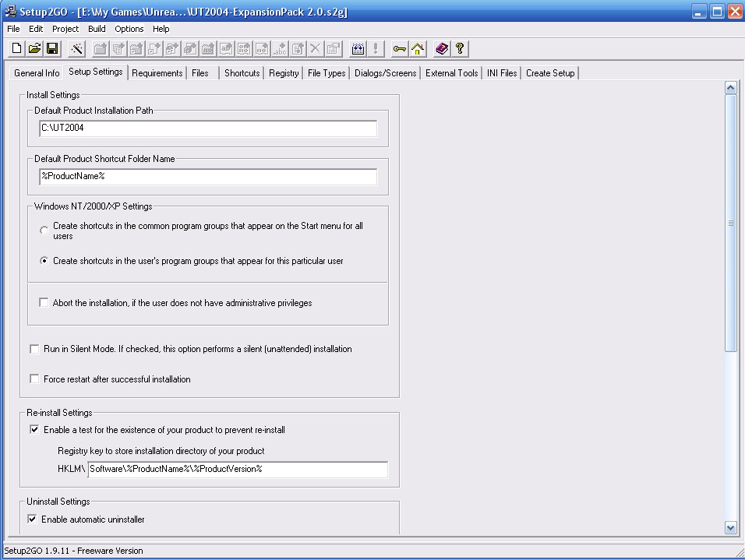
Task: Click the greyed-out 'abc' add toolbar icon
Action: (x=280, y=48)
